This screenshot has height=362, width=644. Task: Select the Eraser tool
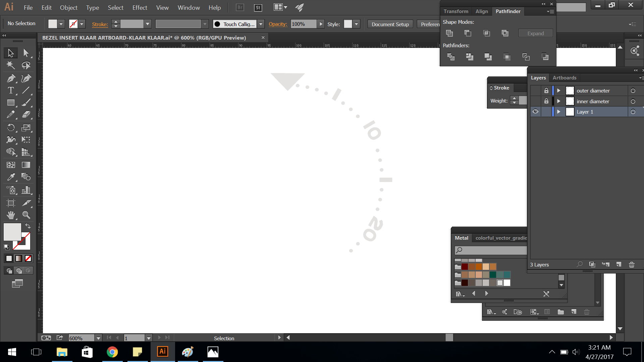pyautogui.click(x=26, y=115)
